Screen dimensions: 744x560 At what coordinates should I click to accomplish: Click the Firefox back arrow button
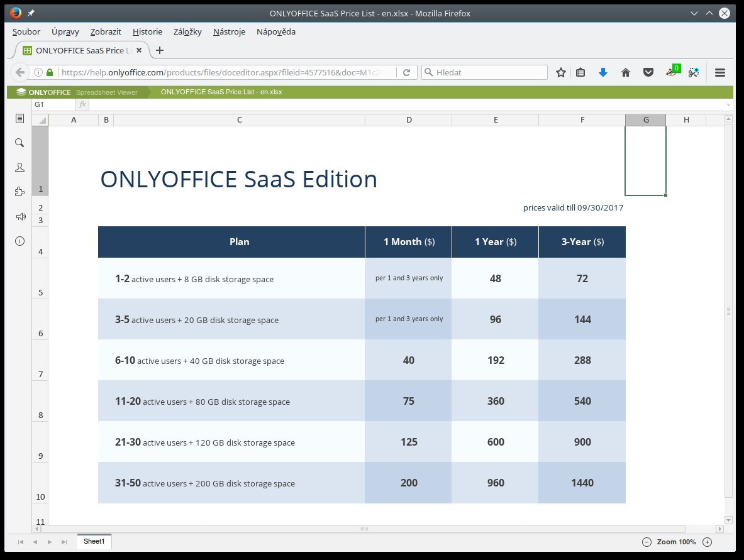click(x=19, y=72)
